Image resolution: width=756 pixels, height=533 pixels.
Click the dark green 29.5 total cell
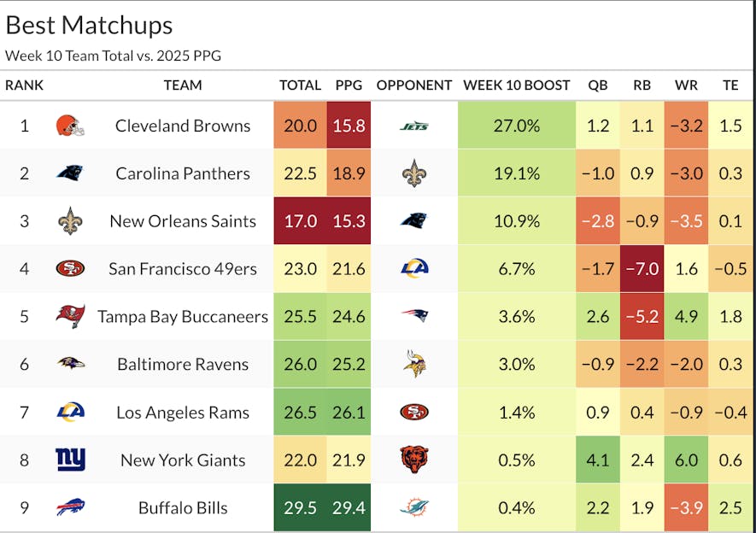tap(300, 507)
